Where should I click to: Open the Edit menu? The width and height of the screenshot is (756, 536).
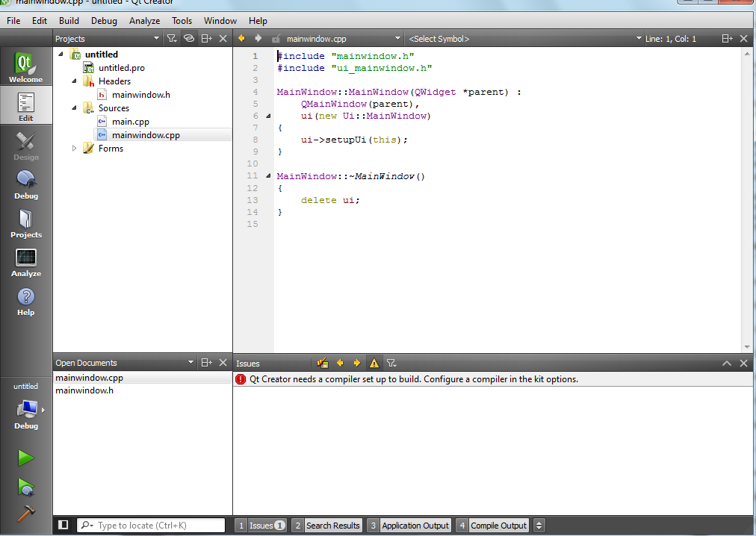tap(40, 21)
